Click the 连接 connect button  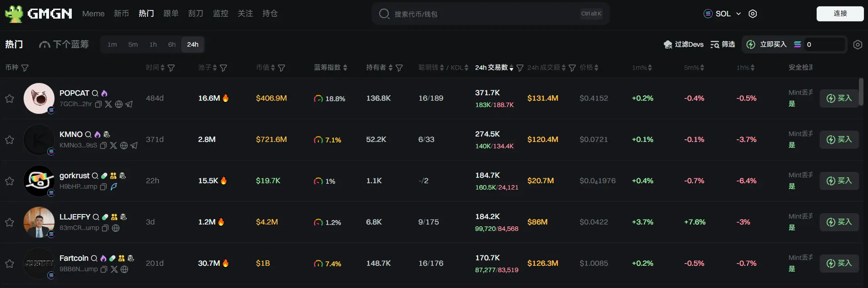tap(840, 14)
